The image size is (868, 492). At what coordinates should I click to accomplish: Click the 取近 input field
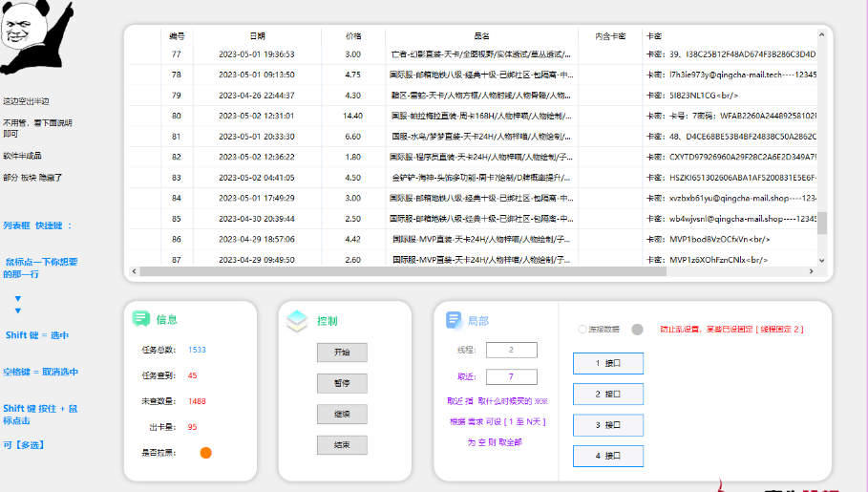[511, 376]
